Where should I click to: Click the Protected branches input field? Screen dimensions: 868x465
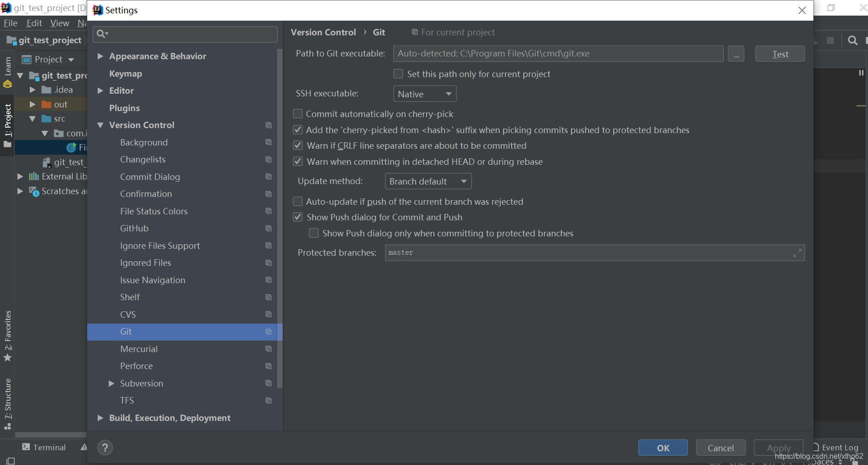click(x=595, y=252)
